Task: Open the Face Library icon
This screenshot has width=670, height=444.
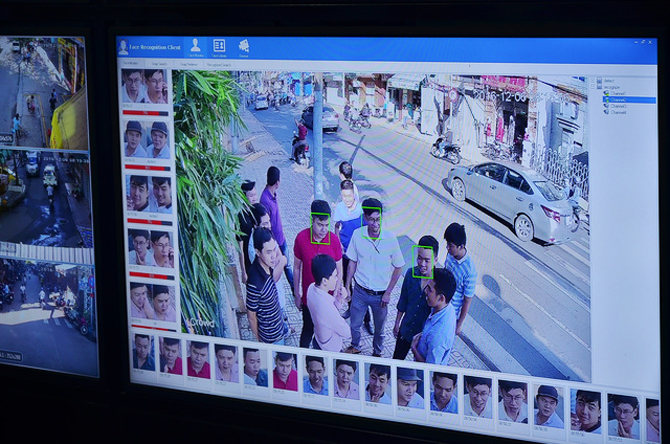Action: (219, 45)
